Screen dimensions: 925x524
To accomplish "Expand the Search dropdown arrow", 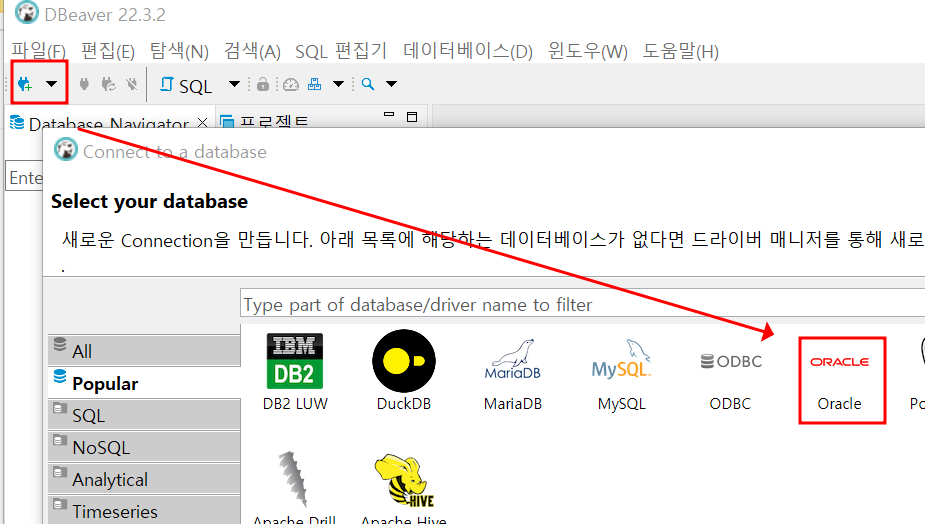I will (391, 84).
